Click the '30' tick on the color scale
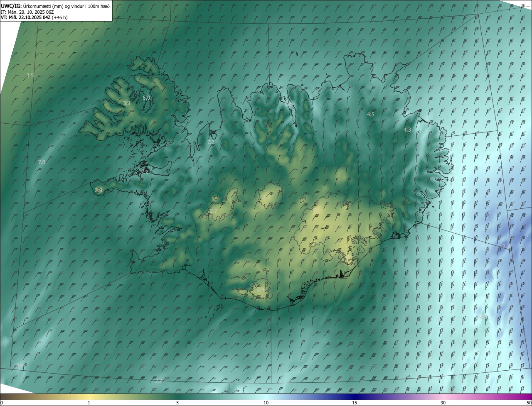532x406 pixels. [x=443, y=403]
